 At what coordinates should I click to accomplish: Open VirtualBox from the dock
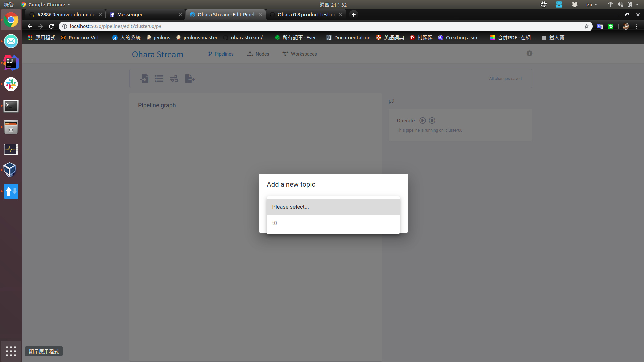(10, 170)
